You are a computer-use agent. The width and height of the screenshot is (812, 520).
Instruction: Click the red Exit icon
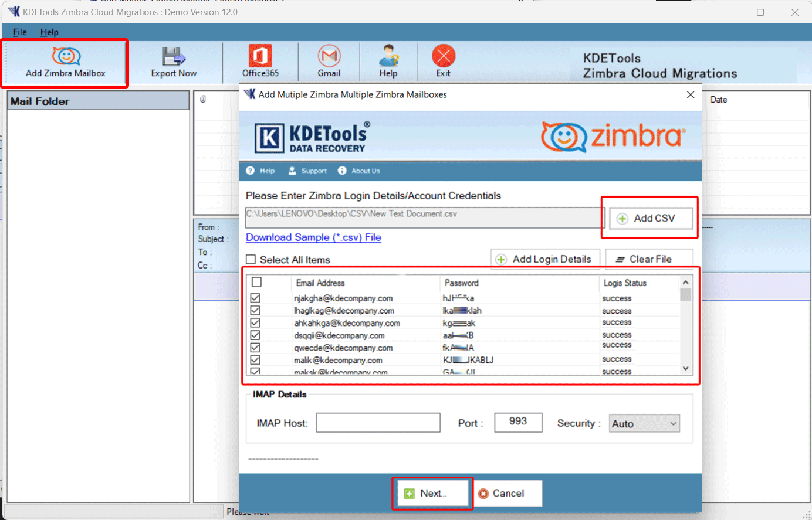pyautogui.click(x=444, y=56)
